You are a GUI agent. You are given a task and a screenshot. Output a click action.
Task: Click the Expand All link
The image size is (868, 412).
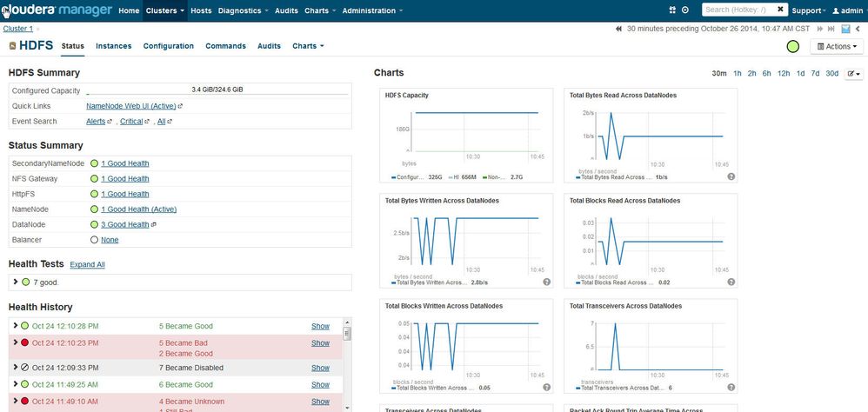point(87,264)
